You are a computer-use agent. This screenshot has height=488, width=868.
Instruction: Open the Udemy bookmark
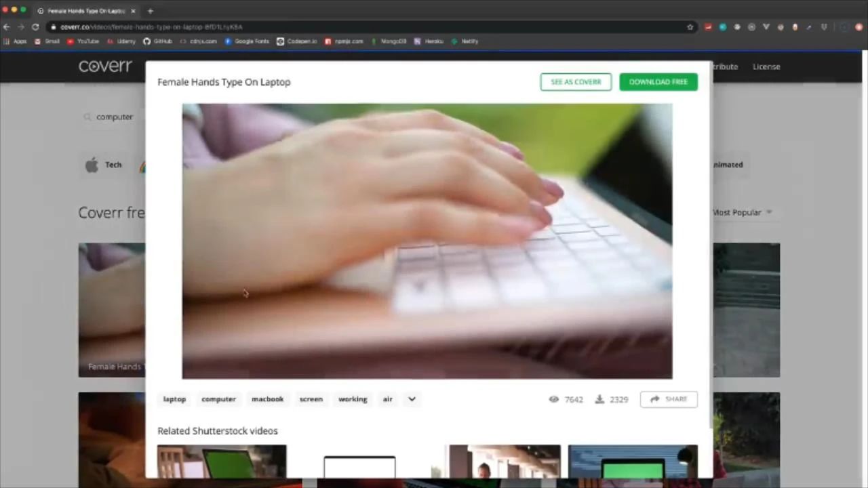(121, 41)
